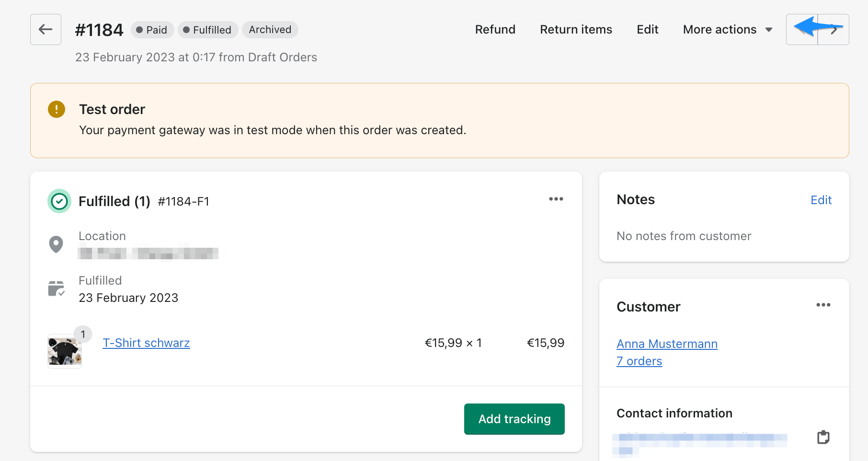The image size is (868, 461).
Task: Edit the Notes section
Action: 821,200
